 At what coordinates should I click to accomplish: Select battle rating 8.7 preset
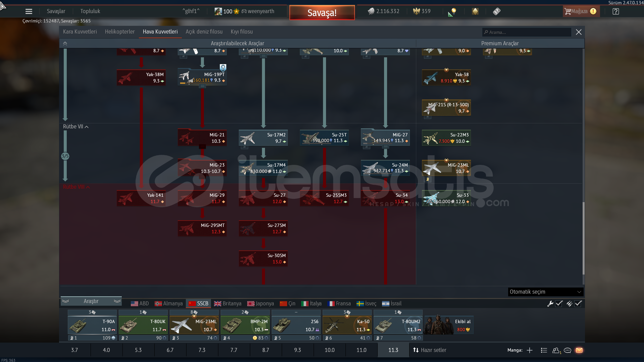coord(266,350)
